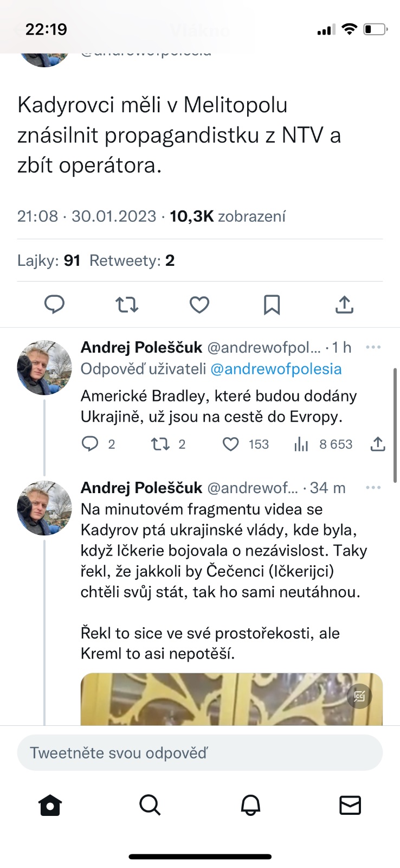Viewport: 400px width, 868px height.
Task: Like the Bradley tweet with 153 likes
Action: coord(231,444)
